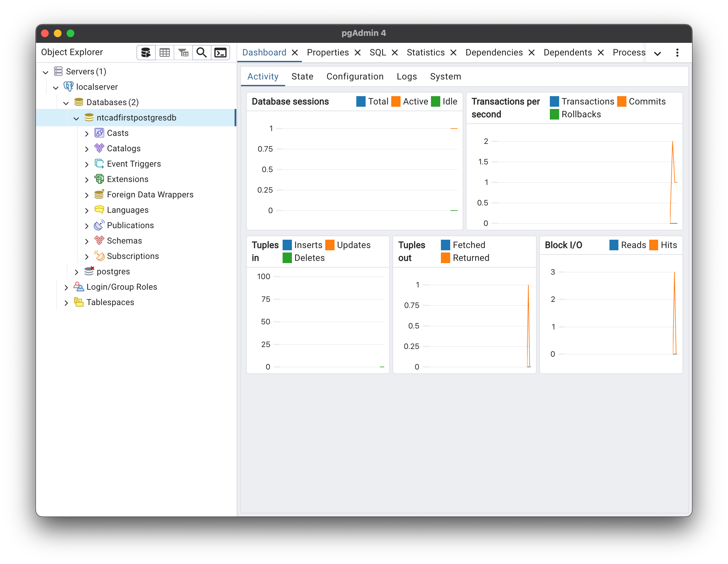Screen dimensions: 728x564
Task: Close the Dependencies tab
Action: pyautogui.click(x=531, y=53)
